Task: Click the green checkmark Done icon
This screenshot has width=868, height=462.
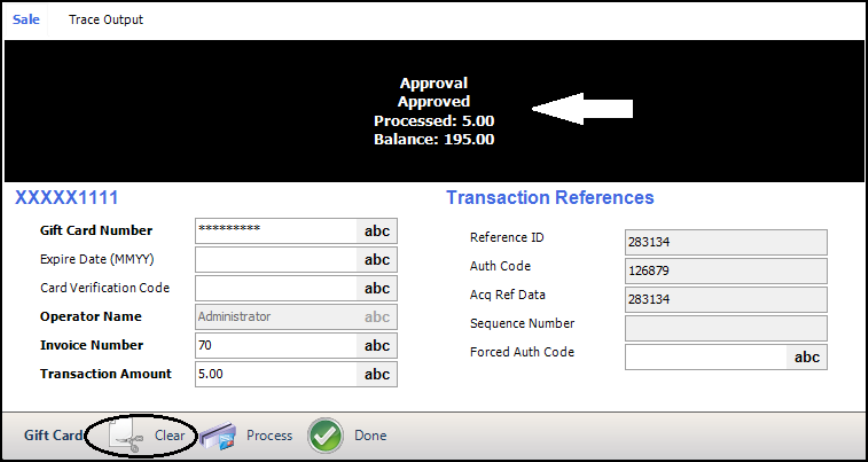Action: coord(325,435)
